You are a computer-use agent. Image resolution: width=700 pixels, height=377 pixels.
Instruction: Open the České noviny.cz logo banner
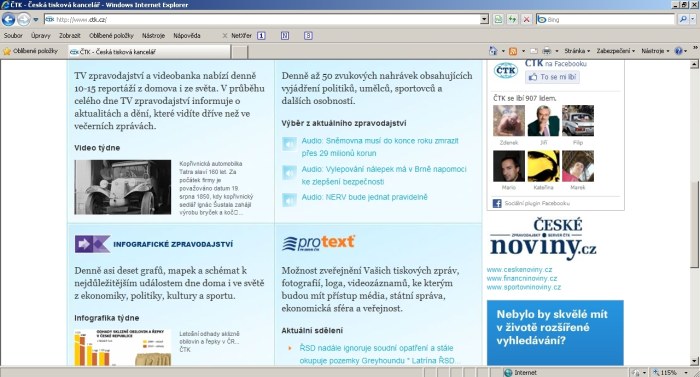(543, 239)
